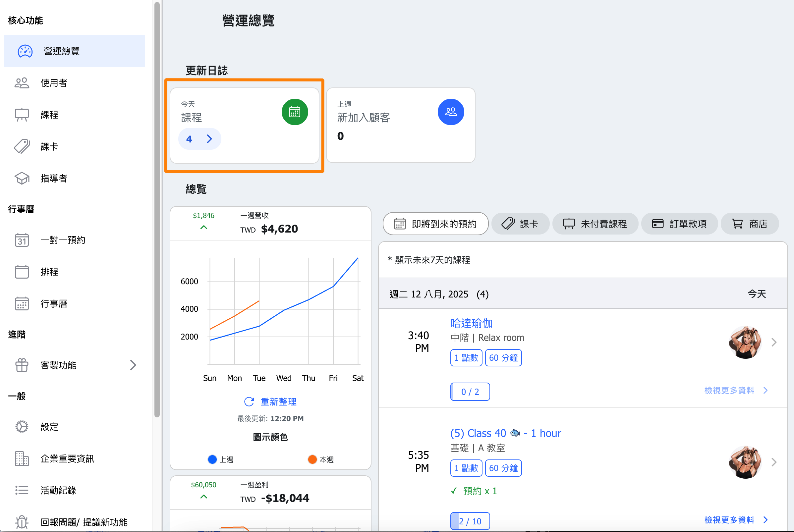This screenshot has width=794, height=532.
Task: Toggle the 本週 orange legend dot
Action: [x=312, y=459]
